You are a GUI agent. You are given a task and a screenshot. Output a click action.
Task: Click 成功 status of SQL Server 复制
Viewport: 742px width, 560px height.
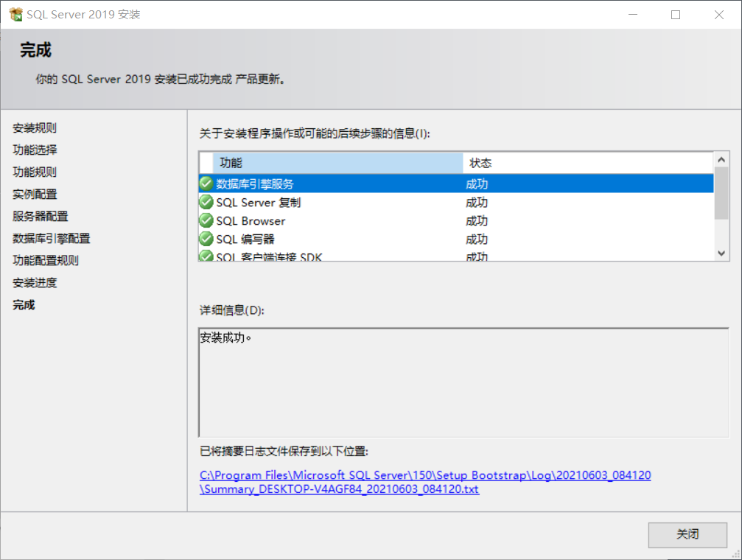[477, 203]
